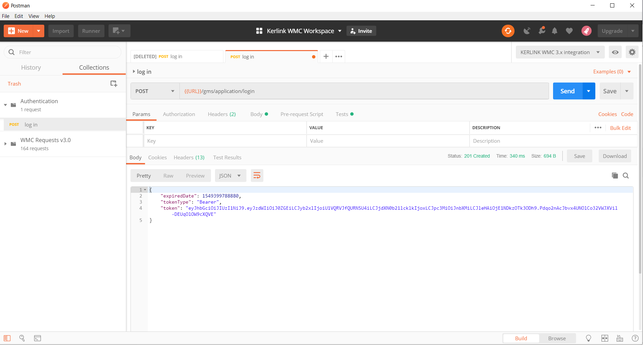Screen dimensions: 644x346
Task: Switch to Browse mode
Action: [556, 338]
